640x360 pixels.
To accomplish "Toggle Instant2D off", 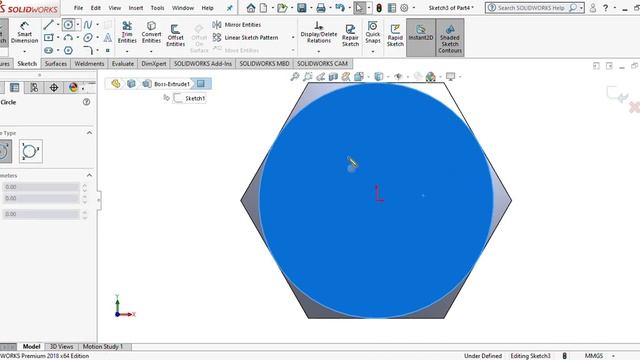I will point(421,37).
